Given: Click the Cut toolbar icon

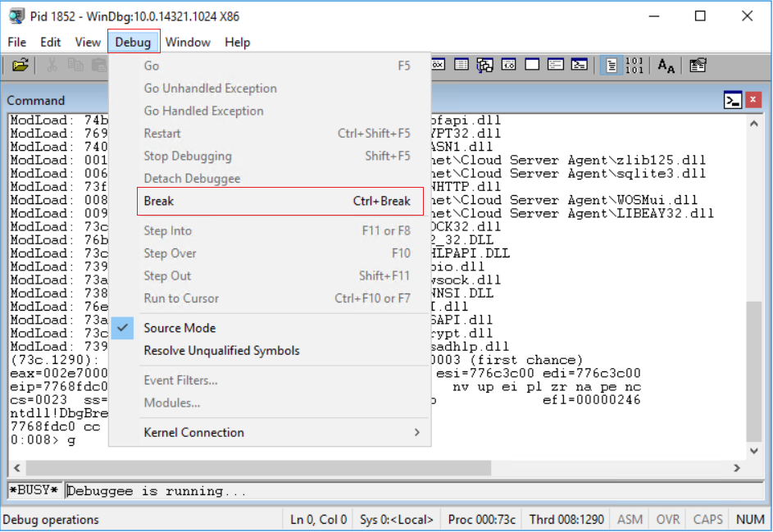Looking at the screenshot, I should (52, 65).
